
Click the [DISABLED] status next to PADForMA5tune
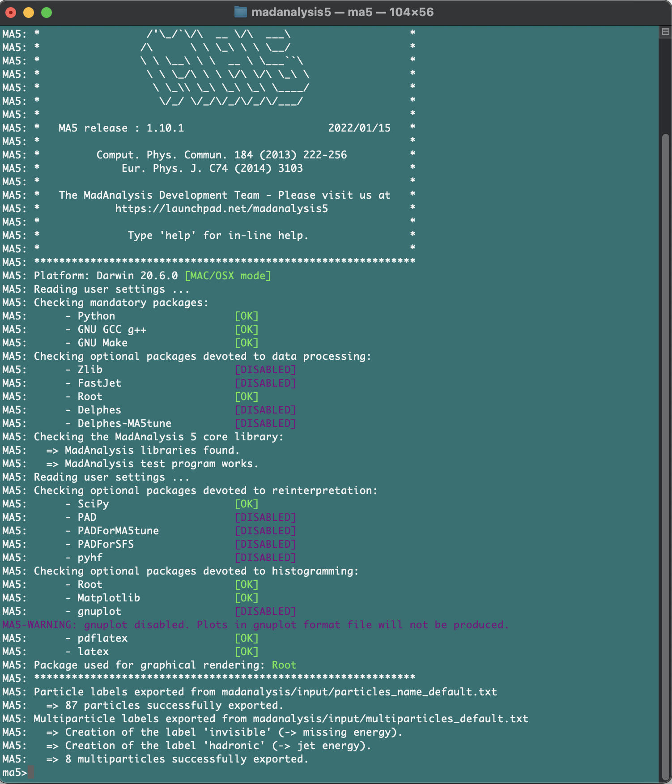[265, 531]
